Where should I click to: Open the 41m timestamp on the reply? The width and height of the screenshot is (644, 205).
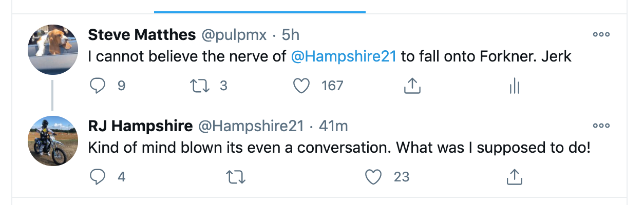pos(333,126)
